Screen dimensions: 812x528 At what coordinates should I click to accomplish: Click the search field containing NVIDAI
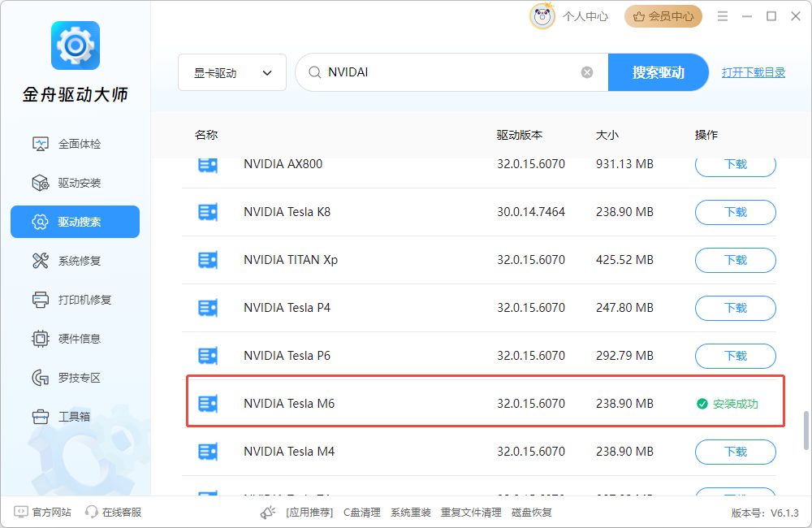(x=451, y=72)
